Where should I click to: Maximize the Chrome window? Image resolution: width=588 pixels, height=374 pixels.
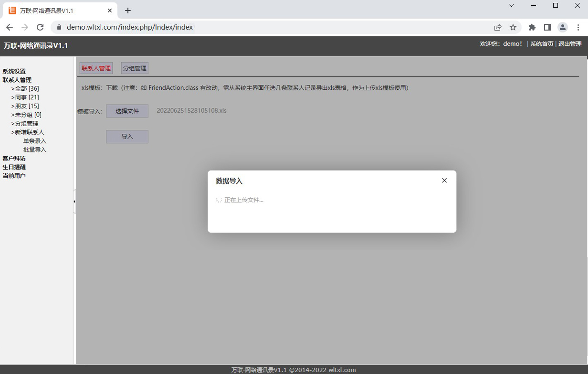pyautogui.click(x=556, y=6)
